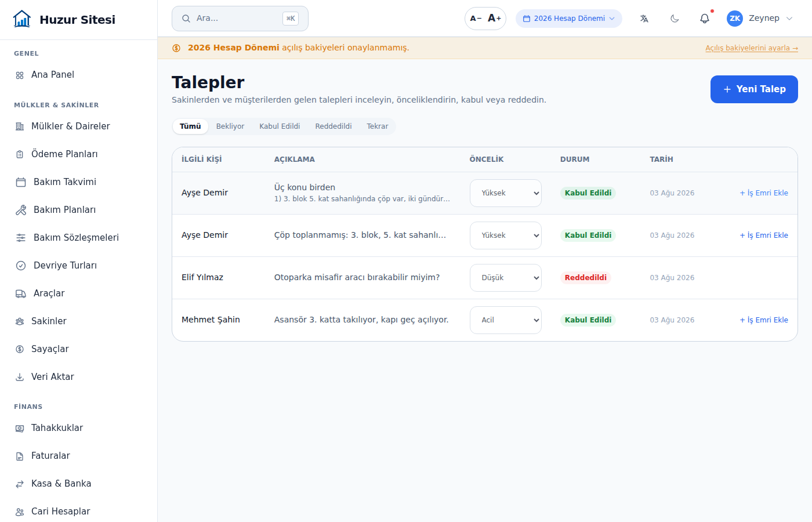Switch to the Reddedildi filter tab
Screen dimensions: 812x522
tap(333, 126)
